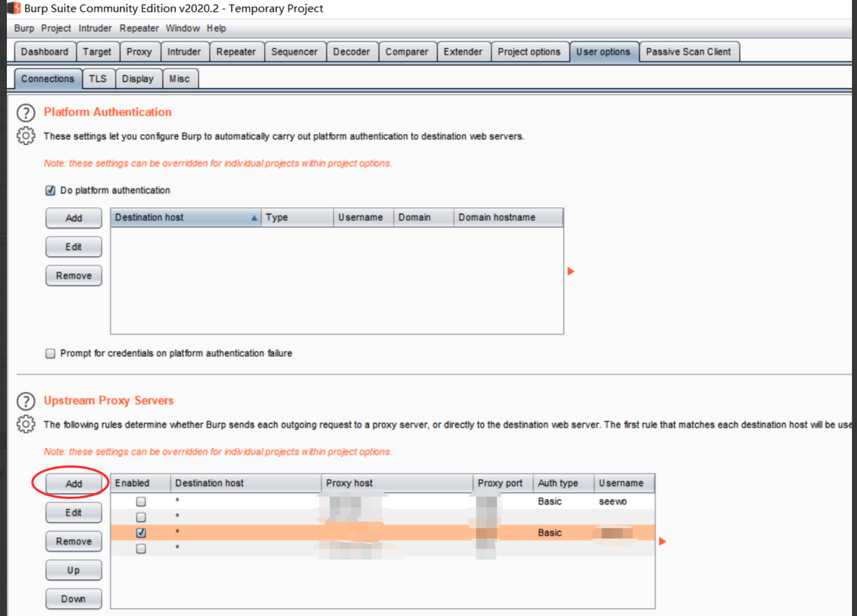
Task: Click the Burp Suite logo in title bar
Action: point(15,8)
